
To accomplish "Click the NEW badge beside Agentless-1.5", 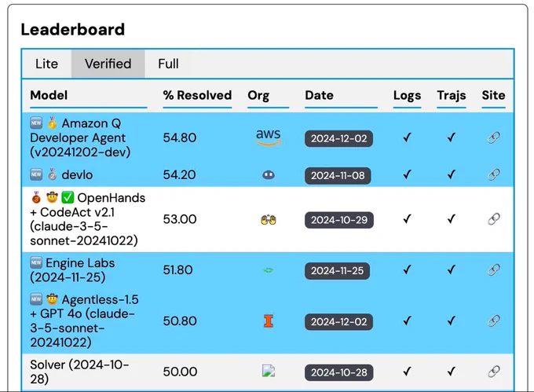I will (36, 299).
